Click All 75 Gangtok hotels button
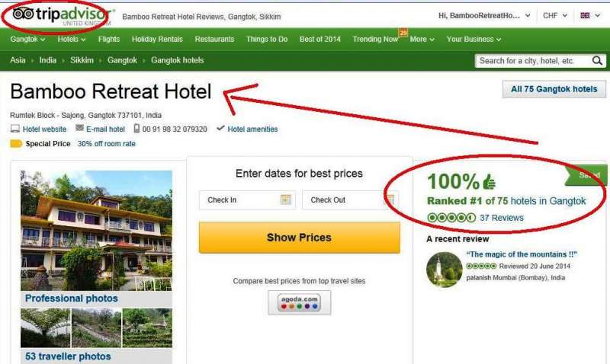Screen dimensions: 610x364 click(554, 89)
